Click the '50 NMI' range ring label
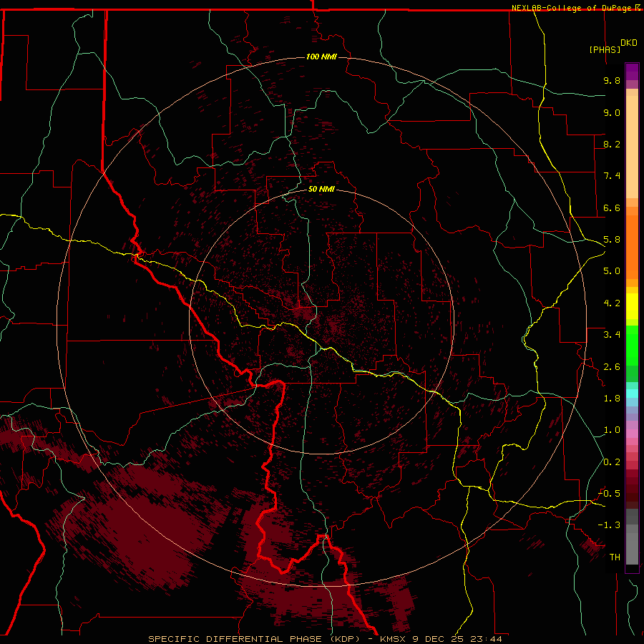 [321, 189]
